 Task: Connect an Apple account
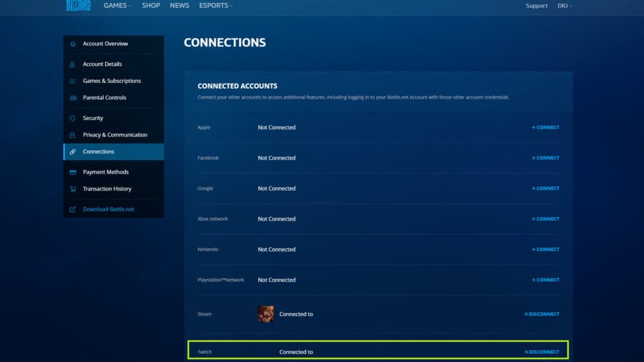click(x=545, y=127)
